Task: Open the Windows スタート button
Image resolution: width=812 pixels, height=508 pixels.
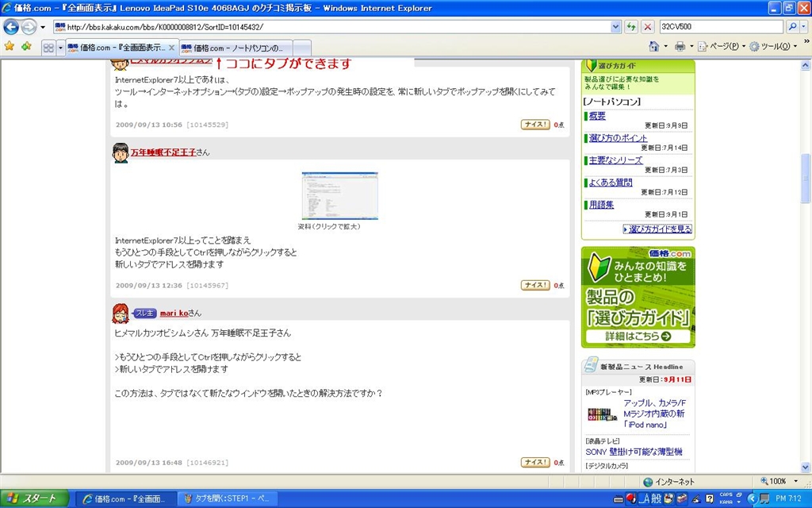Action: click(x=34, y=498)
